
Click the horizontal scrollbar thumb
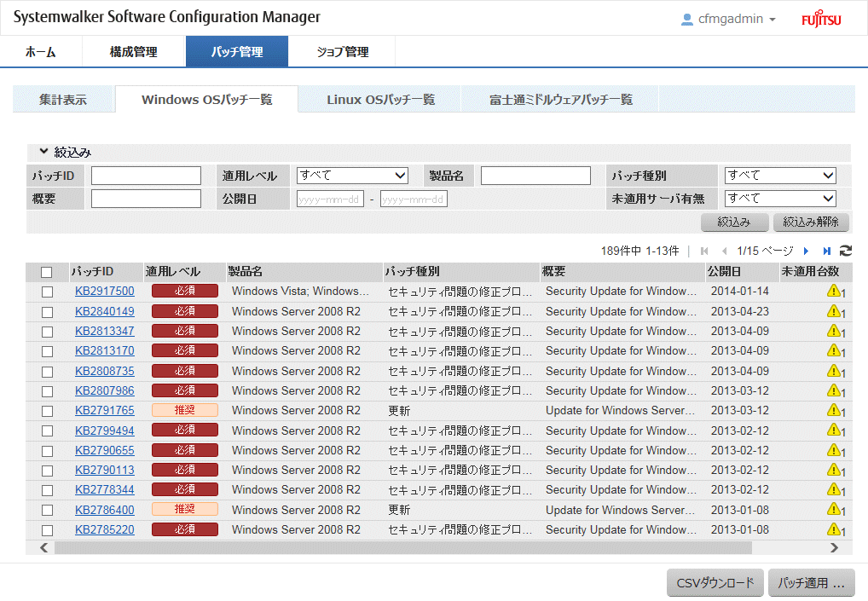403,548
